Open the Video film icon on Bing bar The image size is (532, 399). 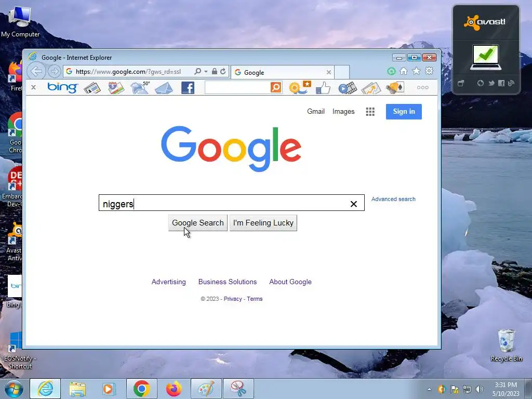pyautogui.click(x=348, y=88)
